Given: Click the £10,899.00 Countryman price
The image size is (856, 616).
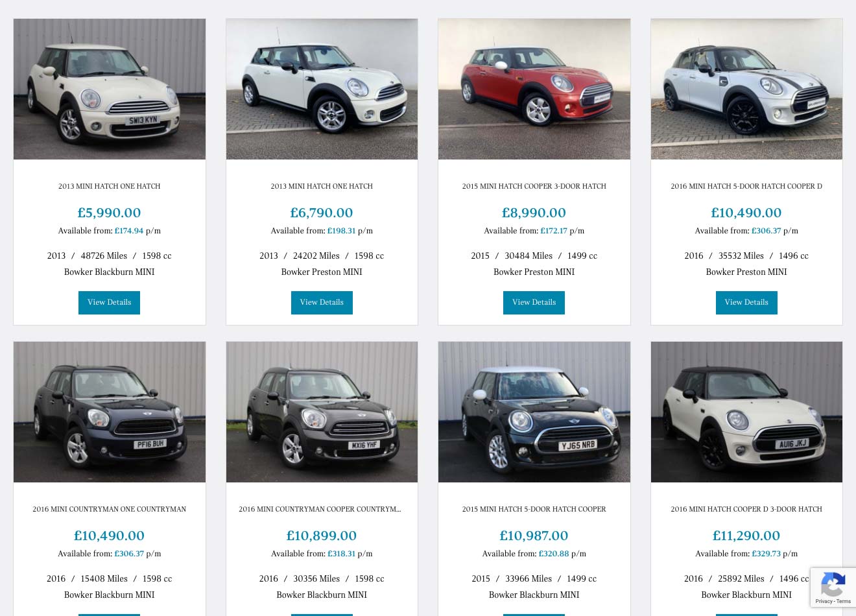Looking at the screenshot, I should pos(322,536).
